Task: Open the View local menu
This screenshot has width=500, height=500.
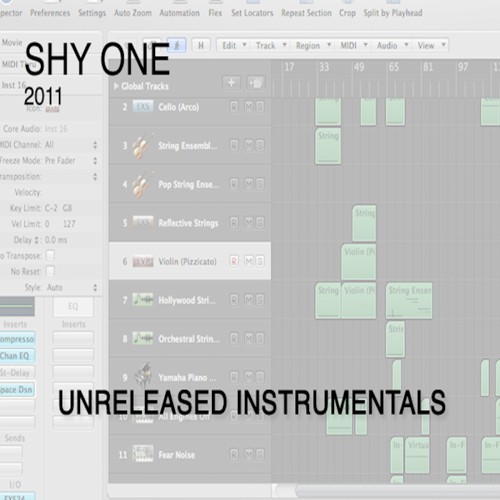Action: (x=431, y=45)
